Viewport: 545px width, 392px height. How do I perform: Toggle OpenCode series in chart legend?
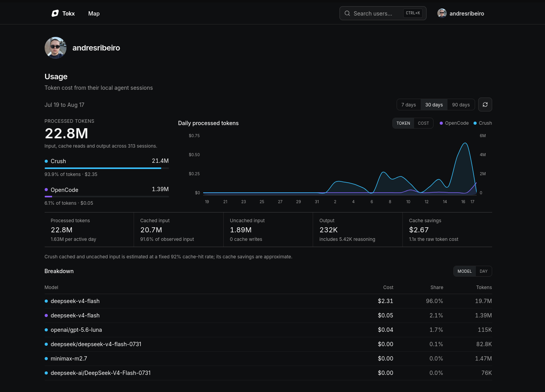tap(454, 123)
